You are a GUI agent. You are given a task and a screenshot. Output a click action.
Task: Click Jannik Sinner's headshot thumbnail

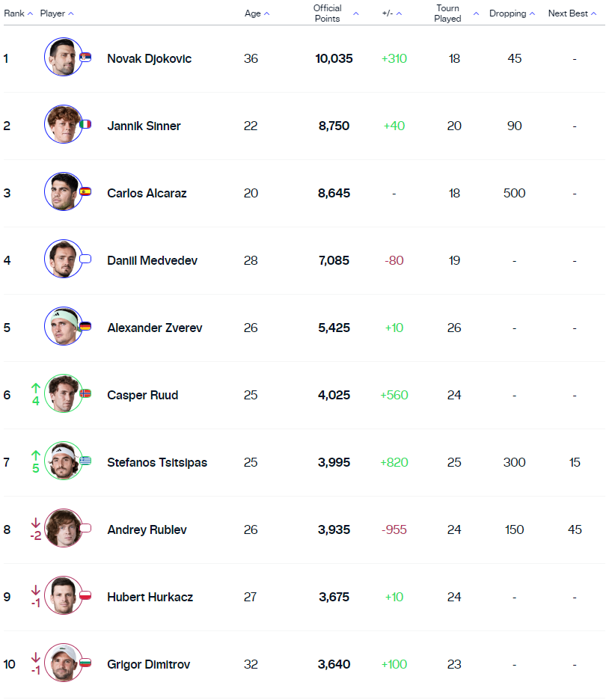tap(64, 124)
